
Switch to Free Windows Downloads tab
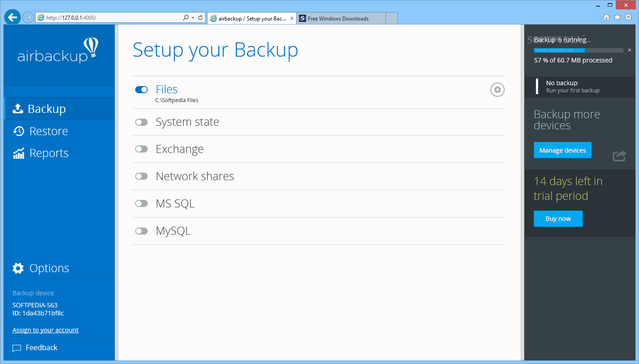pyautogui.click(x=341, y=18)
